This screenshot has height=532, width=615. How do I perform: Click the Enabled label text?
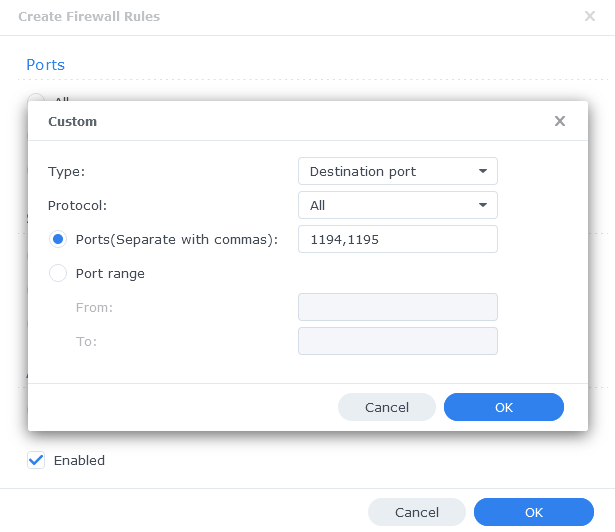pyautogui.click(x=79, y=460)
